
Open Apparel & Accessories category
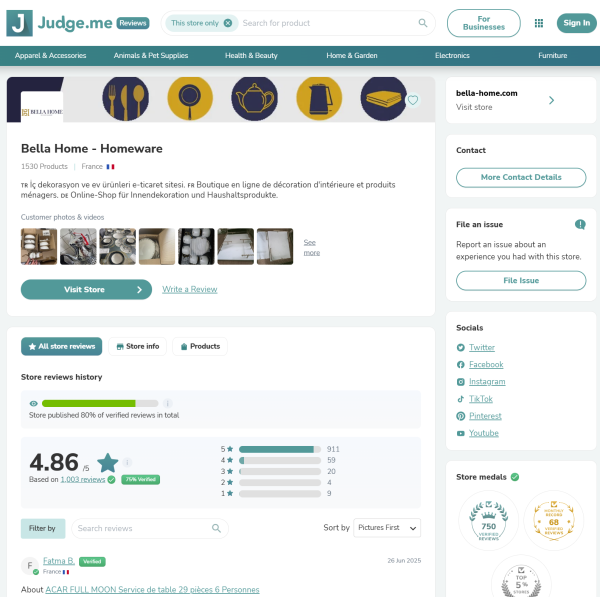pyautogui.click(x=51, y=55)
